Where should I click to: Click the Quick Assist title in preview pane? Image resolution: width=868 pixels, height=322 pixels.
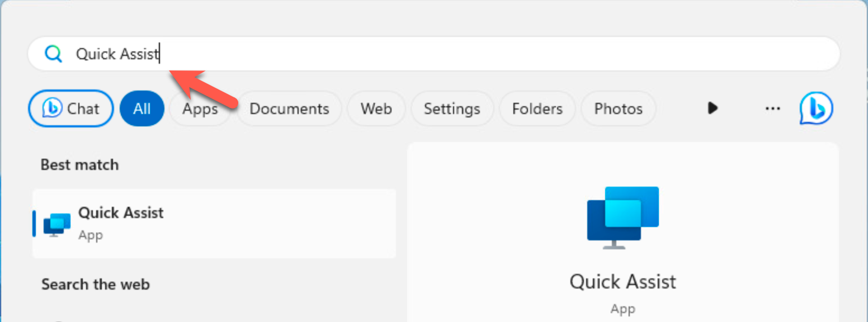[x=622, y=282]
